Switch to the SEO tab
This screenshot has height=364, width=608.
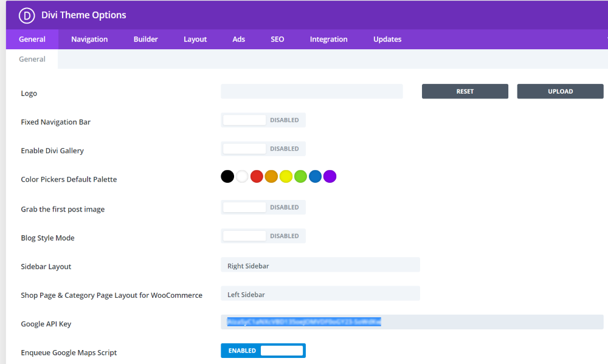coord(277,39)
